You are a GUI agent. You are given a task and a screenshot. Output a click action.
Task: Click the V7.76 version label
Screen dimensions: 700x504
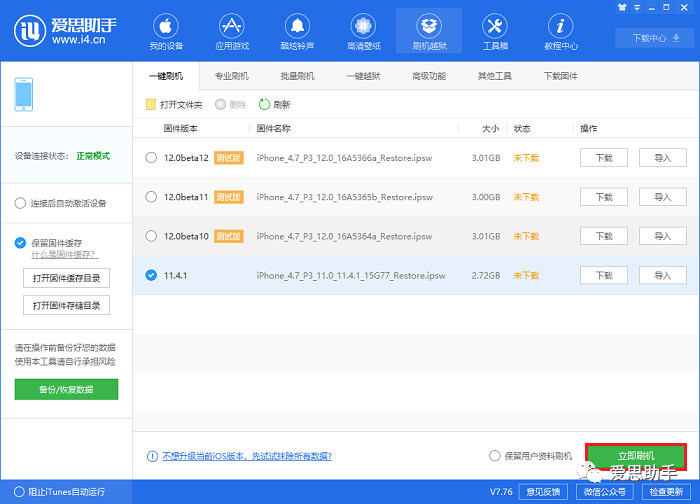(501, 492)
